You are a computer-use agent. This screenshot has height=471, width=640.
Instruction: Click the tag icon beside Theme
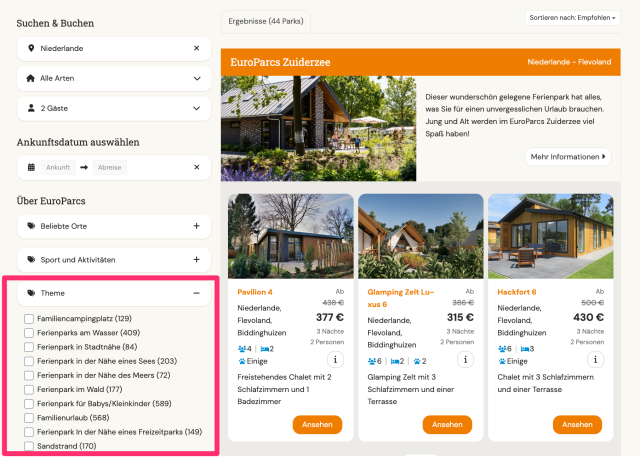point(31,293)
